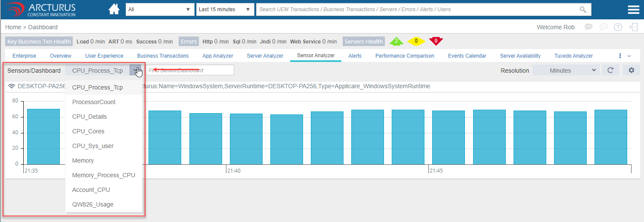The image size is (644, 222).
Task: Choose CPU_Cores in the sensor dropdown
Action: pos(88,131)
